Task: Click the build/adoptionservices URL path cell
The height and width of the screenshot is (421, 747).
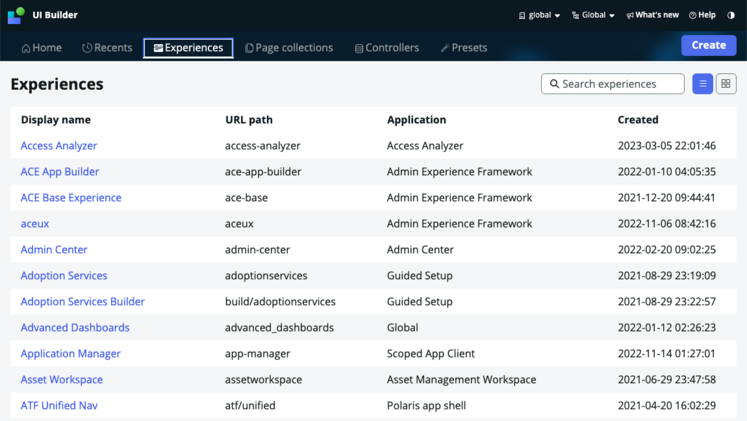Action: [280, 301]
